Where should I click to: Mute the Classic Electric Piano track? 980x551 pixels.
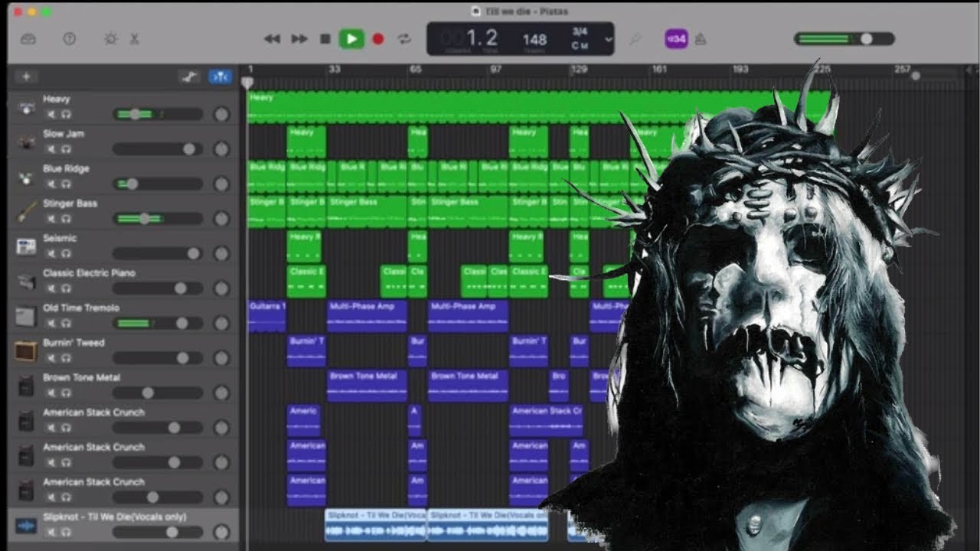[x=52, y=289]
